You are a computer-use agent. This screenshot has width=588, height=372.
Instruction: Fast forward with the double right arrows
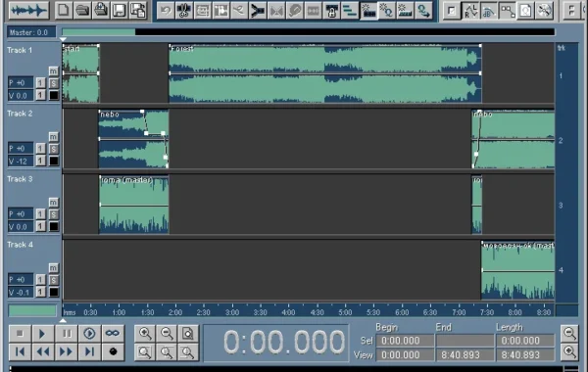pyautogui.click(x=67, y=351)
